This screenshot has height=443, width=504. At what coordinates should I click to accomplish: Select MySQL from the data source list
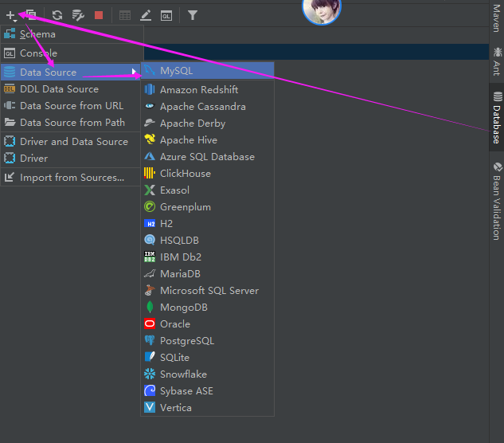(207, 71)
